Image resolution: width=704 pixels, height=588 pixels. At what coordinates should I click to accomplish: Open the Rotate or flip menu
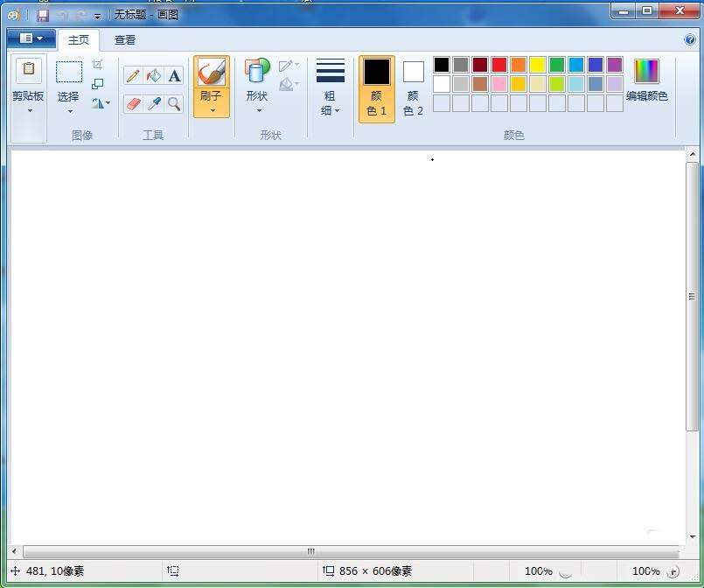101,103
